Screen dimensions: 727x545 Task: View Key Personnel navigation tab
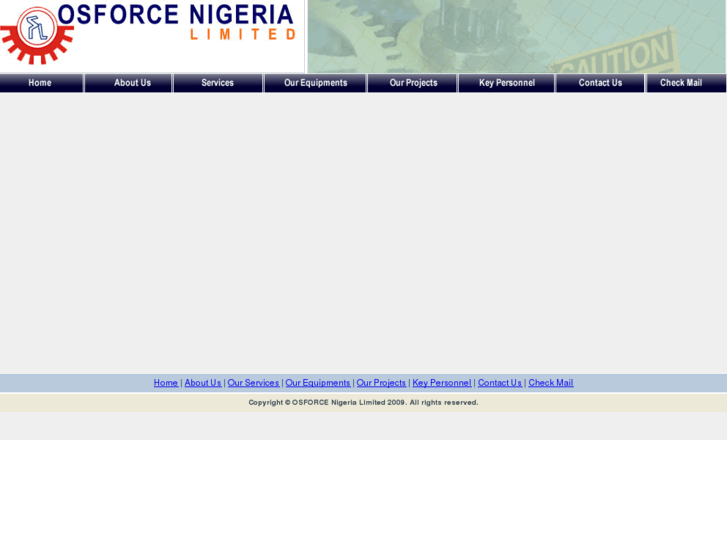click(507, 83)
